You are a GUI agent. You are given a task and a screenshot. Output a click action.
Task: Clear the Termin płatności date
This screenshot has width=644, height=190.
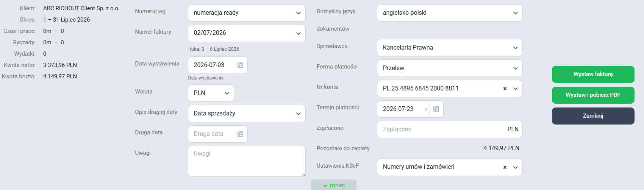click(x=426, y=109)
